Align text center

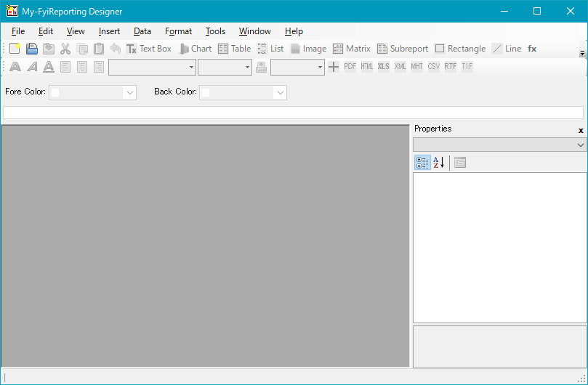(x=82, y=67)
